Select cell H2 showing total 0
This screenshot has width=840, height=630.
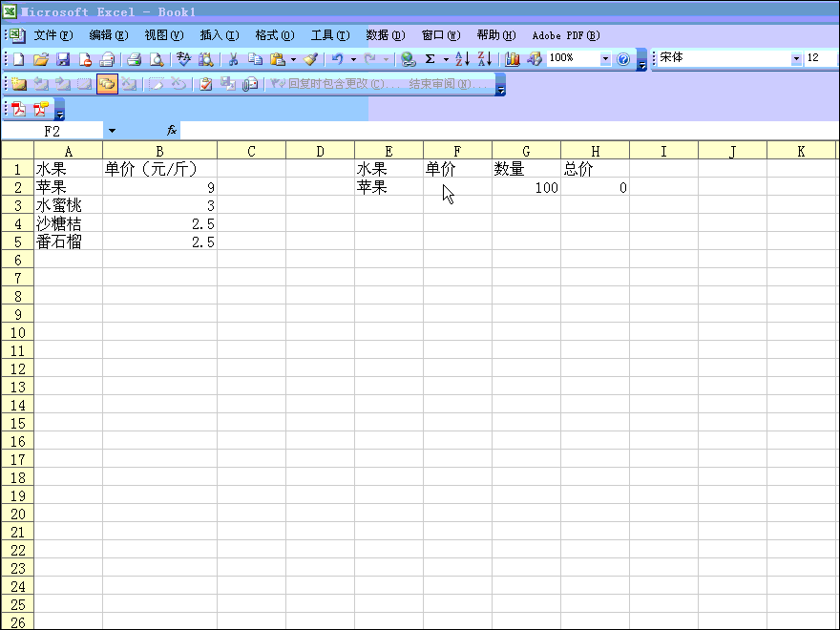595,188
